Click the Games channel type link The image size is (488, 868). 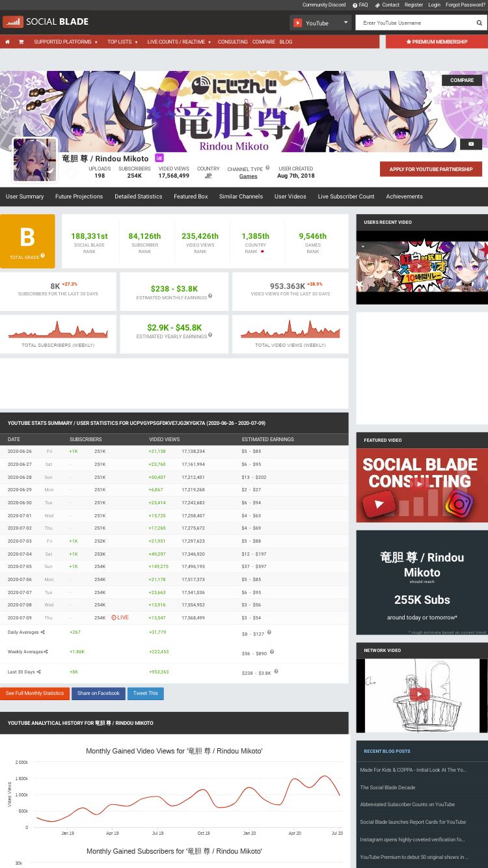pyautogui.click(x=248, y=176)
